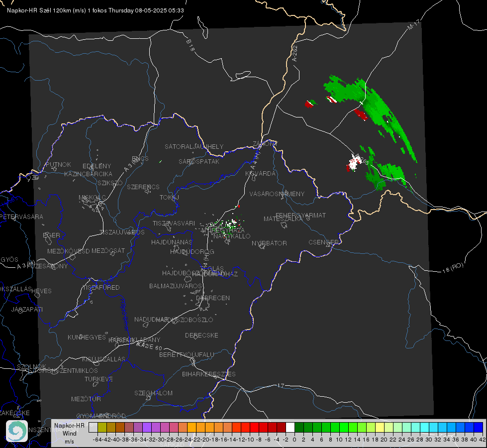Pick the darkest blue legend swatch above 42

tap(479, 427)
